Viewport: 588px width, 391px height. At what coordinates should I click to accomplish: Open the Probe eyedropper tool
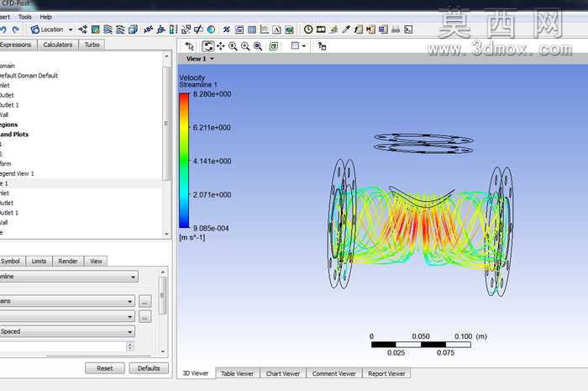[x=346, y=29]
